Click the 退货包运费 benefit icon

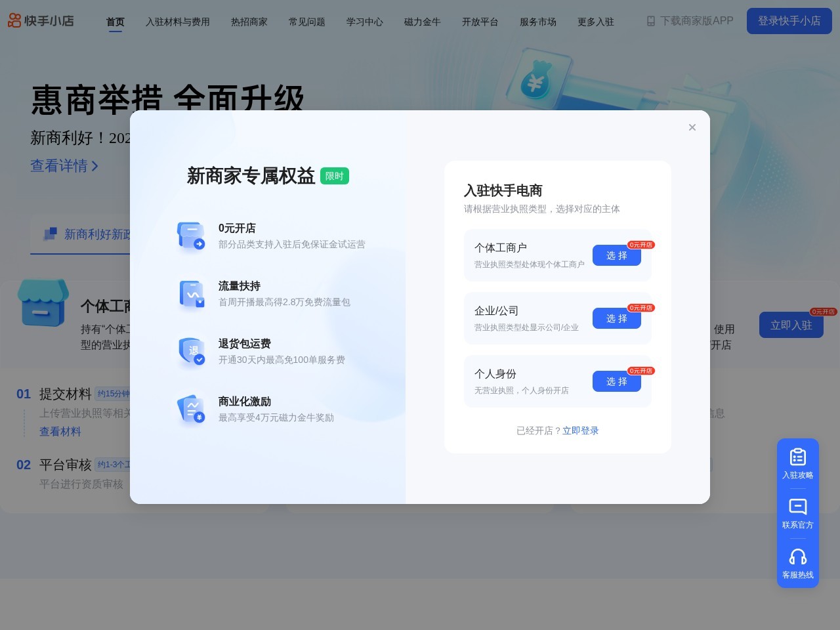coord(191,351)
